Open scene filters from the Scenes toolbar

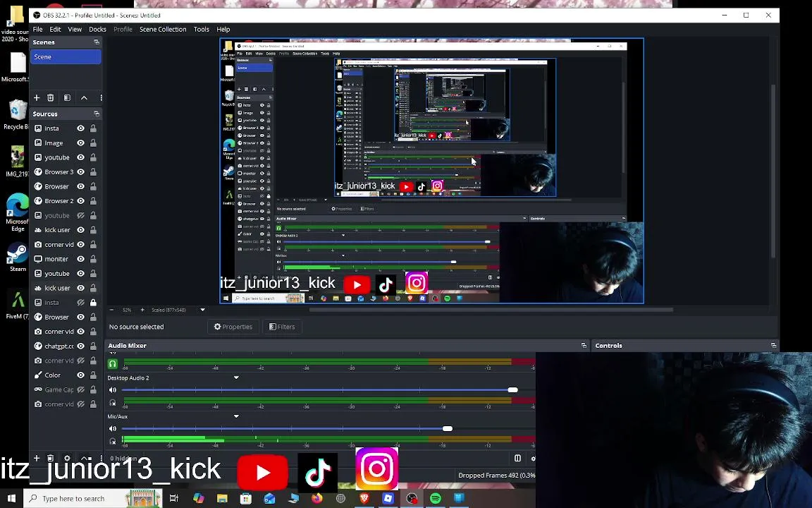pyautogui.click(x=67, y=97)
